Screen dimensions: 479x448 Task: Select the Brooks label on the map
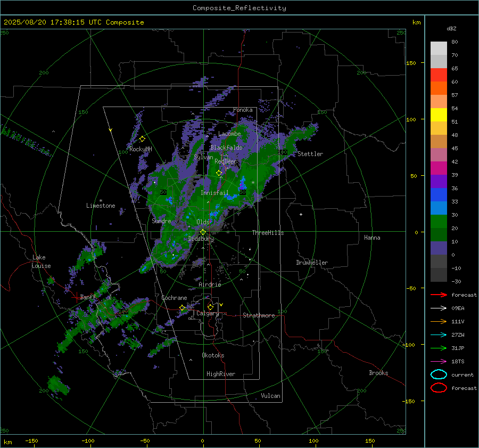coord(378,373)
